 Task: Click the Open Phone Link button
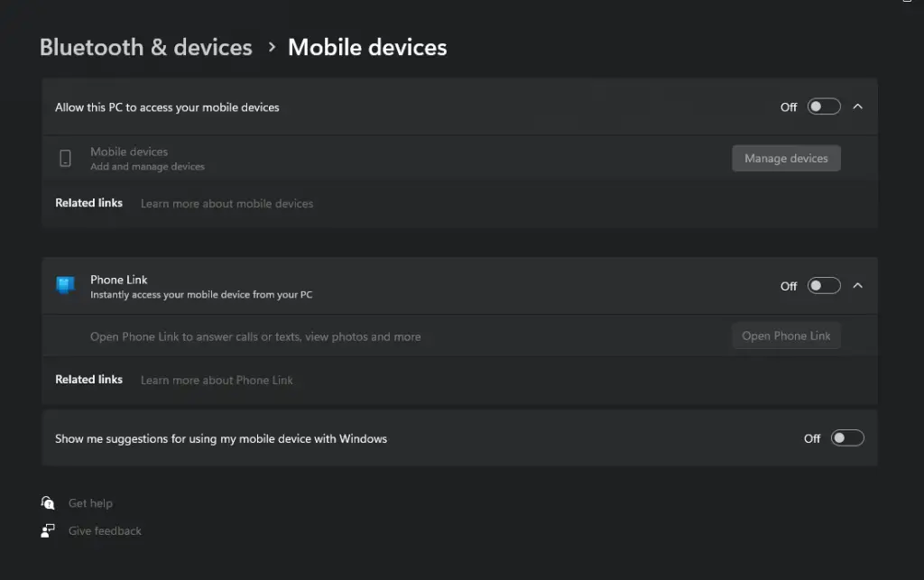click(786, 336)
